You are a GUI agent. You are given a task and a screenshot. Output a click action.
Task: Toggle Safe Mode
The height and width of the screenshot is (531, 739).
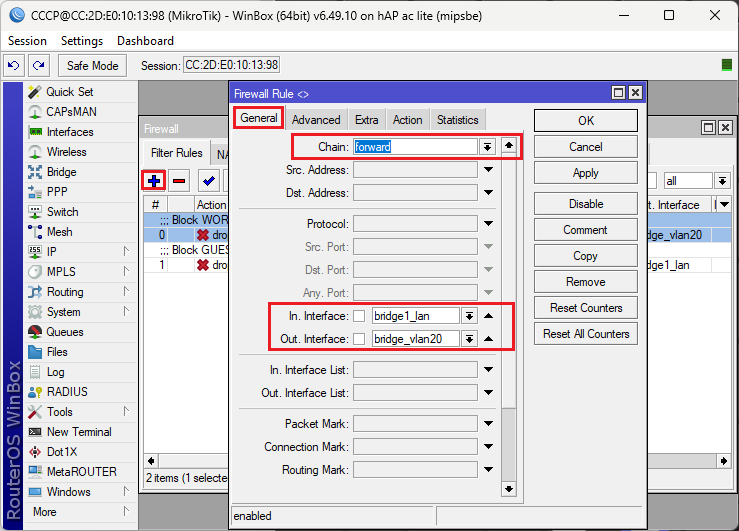(92, 65)
